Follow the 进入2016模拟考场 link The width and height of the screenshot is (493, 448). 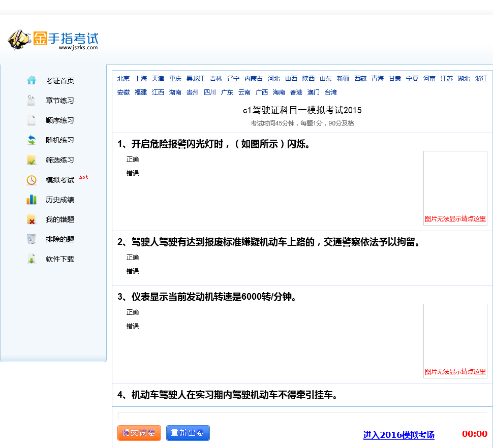click(x=398, y=435)
